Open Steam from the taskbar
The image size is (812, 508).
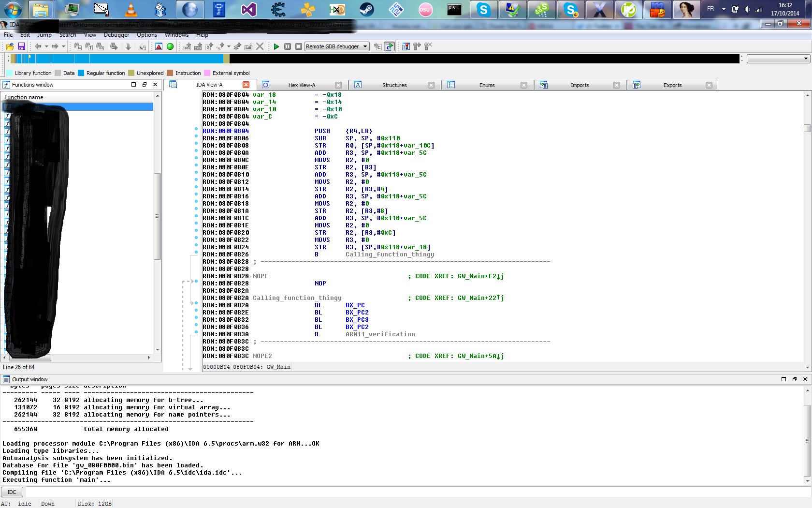[367, 10]
